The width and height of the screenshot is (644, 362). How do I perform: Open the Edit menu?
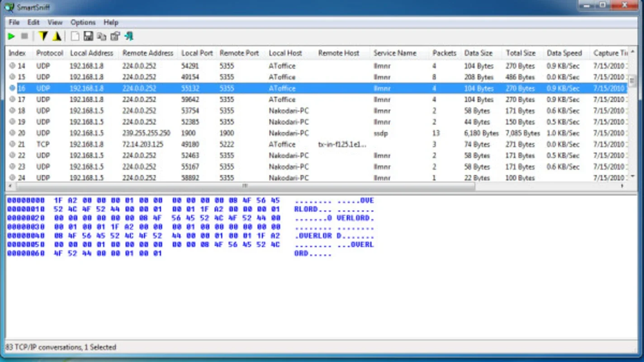click(x=33, y=22)
